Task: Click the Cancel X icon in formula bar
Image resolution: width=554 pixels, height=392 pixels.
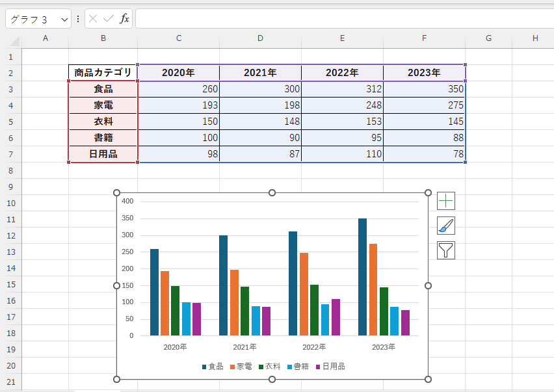Action: [x=93, y=19]
